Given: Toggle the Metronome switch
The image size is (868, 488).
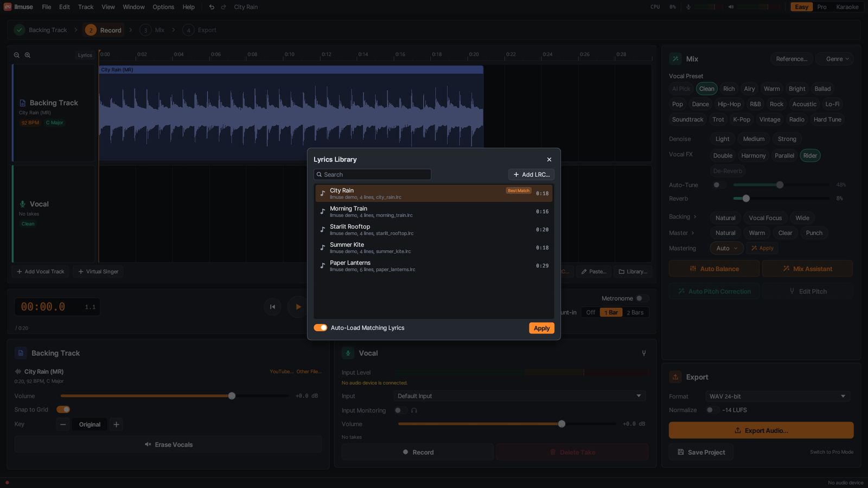Looking at the screenshot, I should tap(642, 298).
